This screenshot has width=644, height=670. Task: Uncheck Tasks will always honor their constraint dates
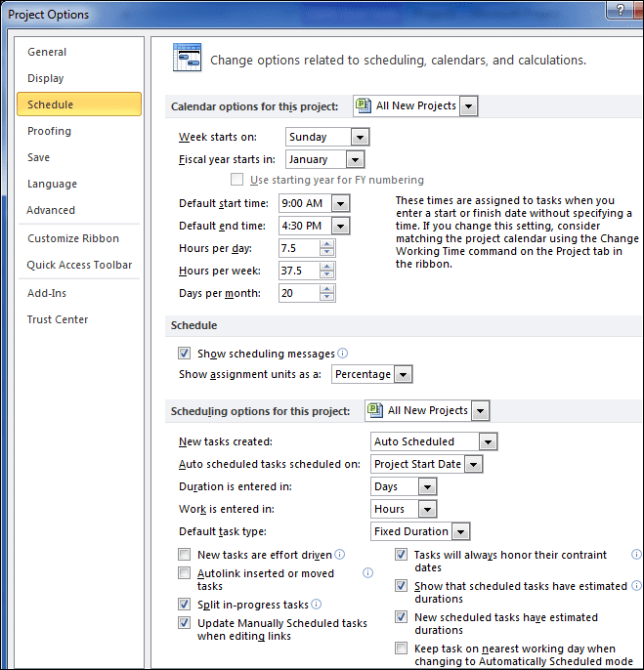[401, 555]
